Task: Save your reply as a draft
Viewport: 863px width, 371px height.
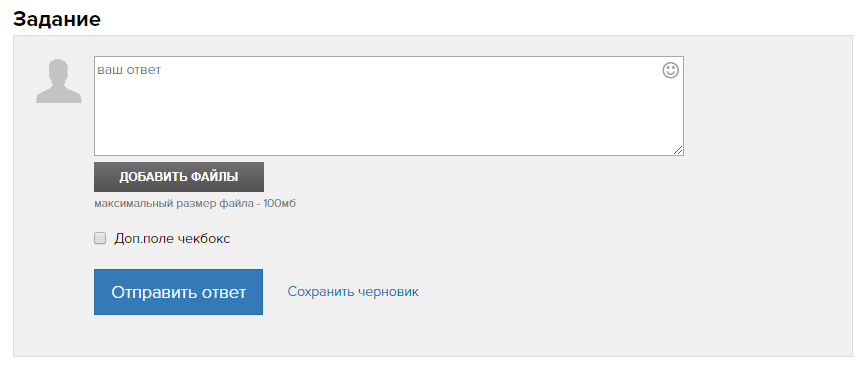Action: [x=353, y=292]
